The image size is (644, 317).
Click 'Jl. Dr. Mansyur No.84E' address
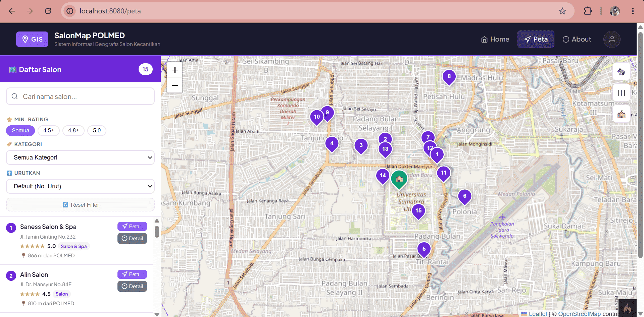(x=46, y=284)
